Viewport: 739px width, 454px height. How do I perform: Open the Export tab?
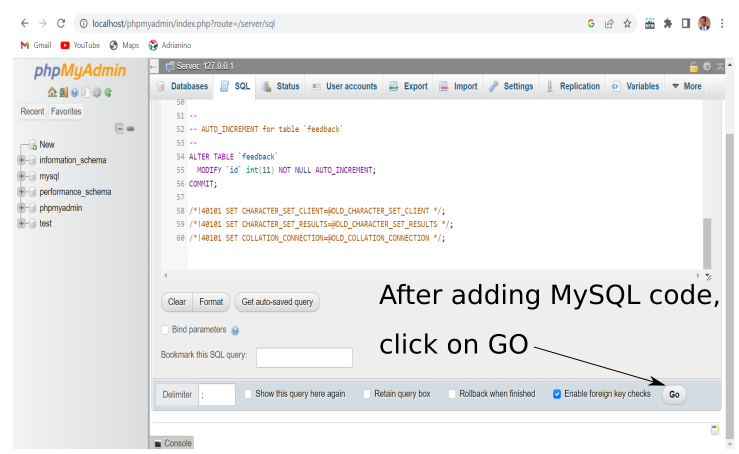point(408,86)
